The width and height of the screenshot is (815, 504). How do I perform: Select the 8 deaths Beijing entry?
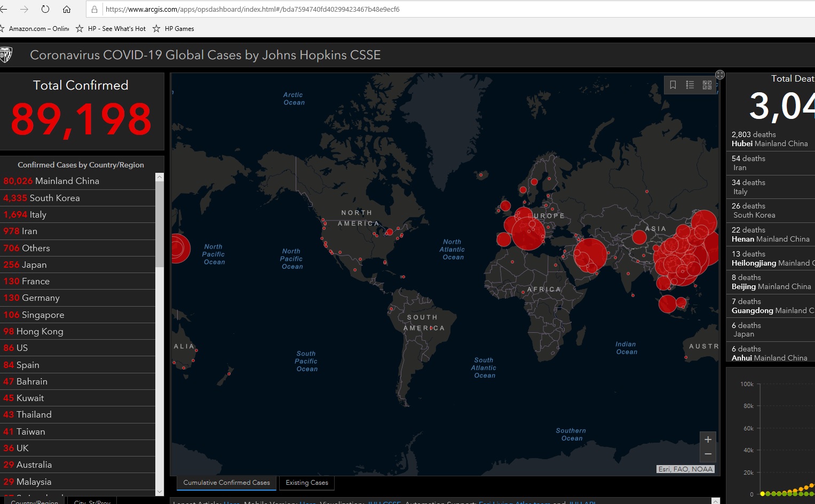771,282
